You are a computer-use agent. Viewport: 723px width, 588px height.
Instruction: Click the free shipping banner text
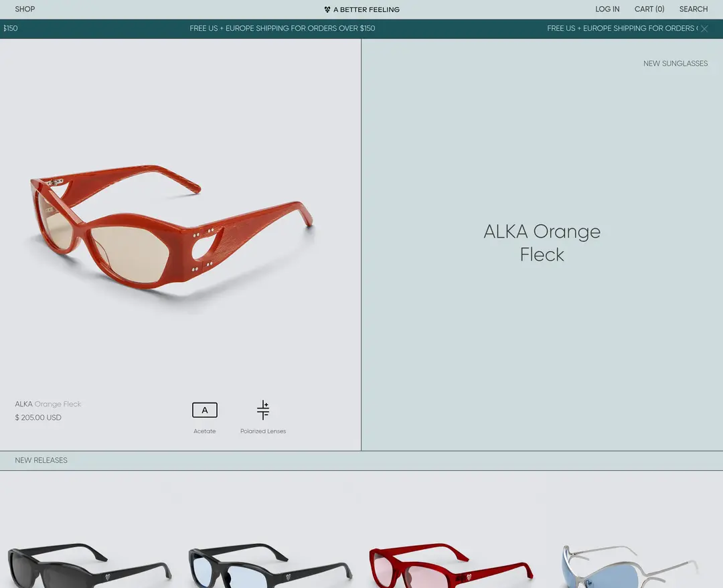pos(283,29)
